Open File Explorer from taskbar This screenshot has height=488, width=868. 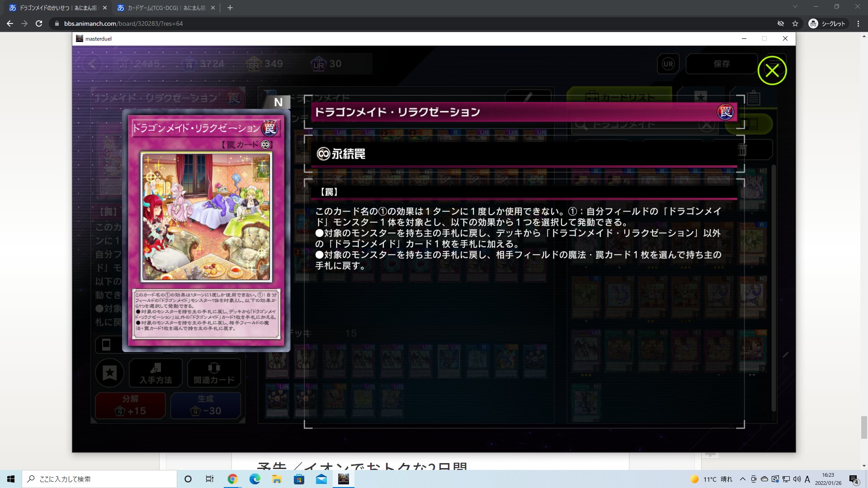click(277, 479)
